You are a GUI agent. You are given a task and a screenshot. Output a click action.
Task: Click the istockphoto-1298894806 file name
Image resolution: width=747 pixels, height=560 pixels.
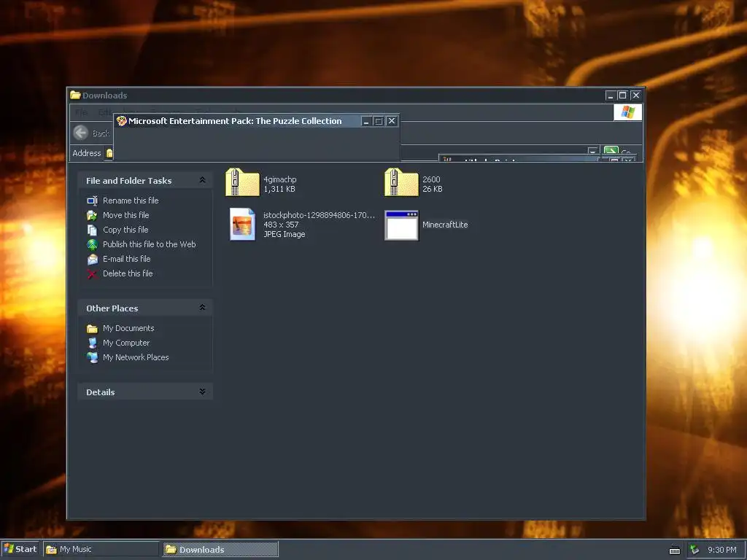pyautogui.click(x=320, y=215)
